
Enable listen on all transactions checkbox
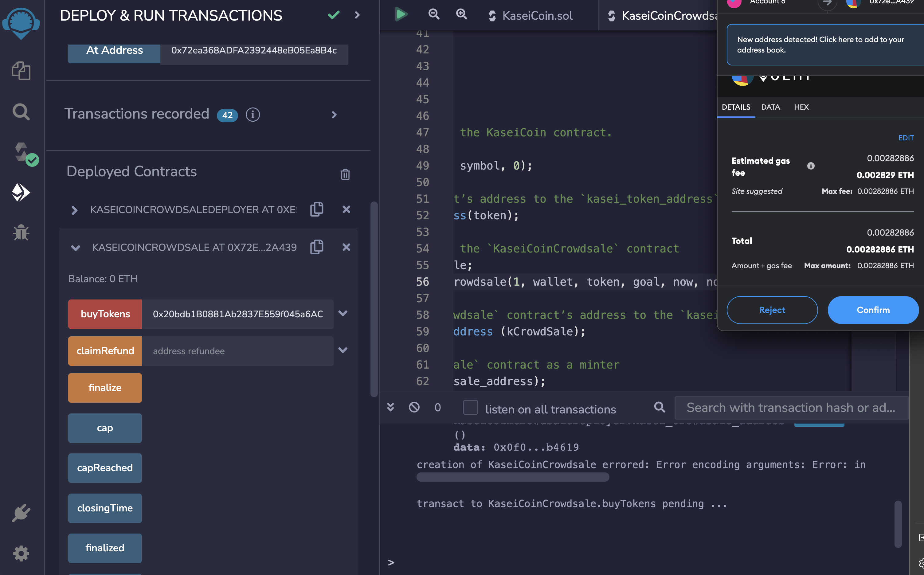(x=470, y=407)
